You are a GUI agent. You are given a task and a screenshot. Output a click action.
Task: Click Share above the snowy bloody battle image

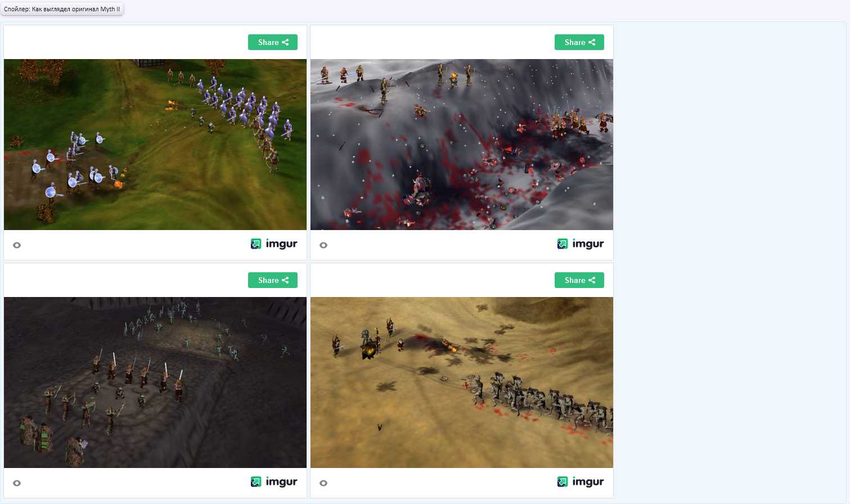click(x=579, y=42)
